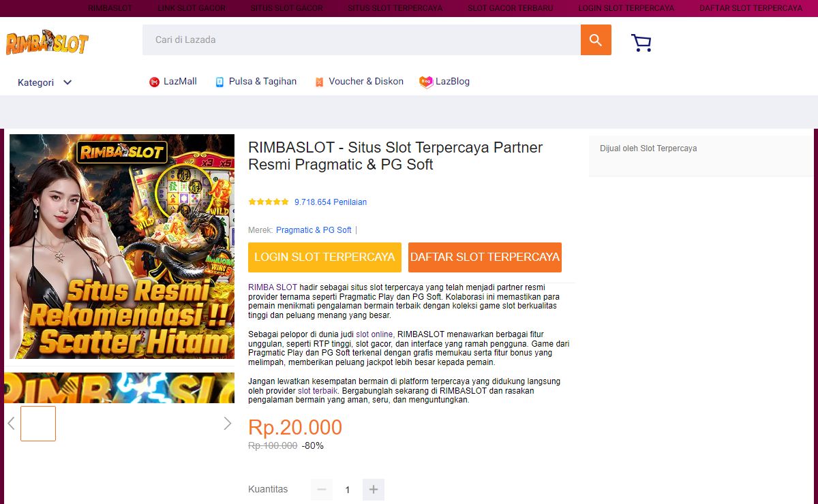Click the slot terbaik link in description

318,392
